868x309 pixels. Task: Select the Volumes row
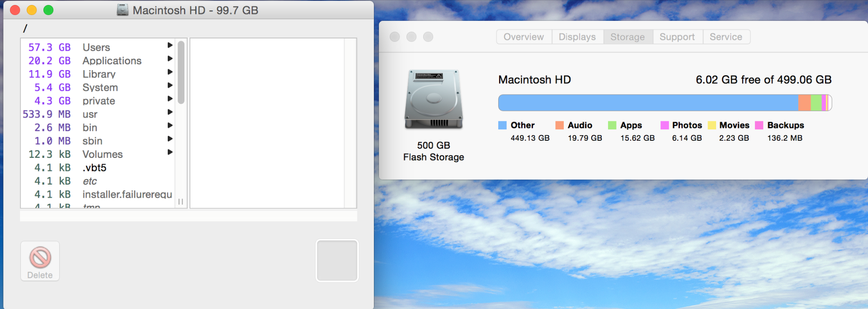pyautogui.click(x=98, y=154)
